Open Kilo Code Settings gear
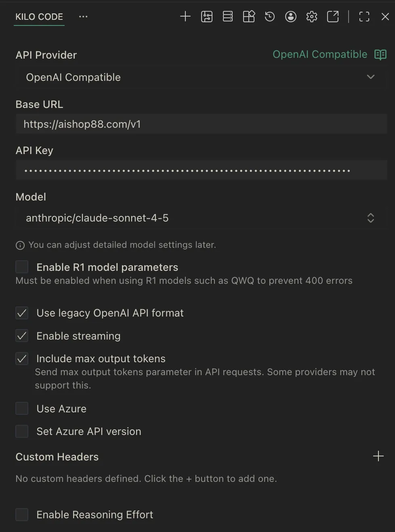The image size is (395, 532). point(311,17)
